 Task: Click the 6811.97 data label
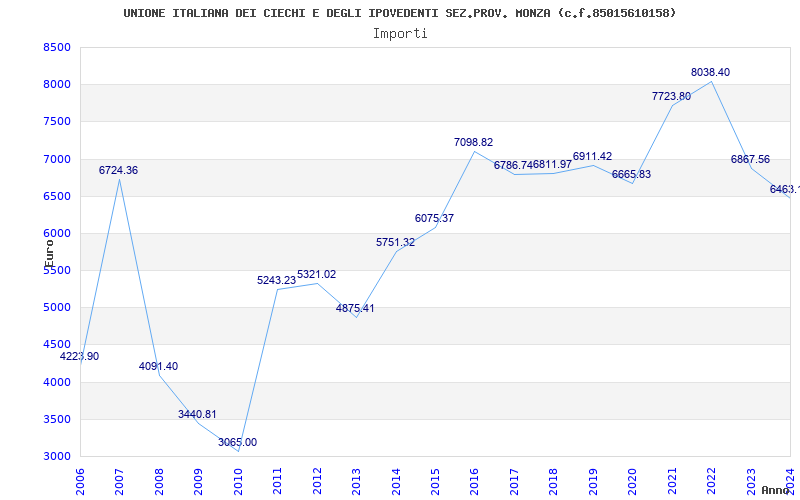(x=553, y=165)
